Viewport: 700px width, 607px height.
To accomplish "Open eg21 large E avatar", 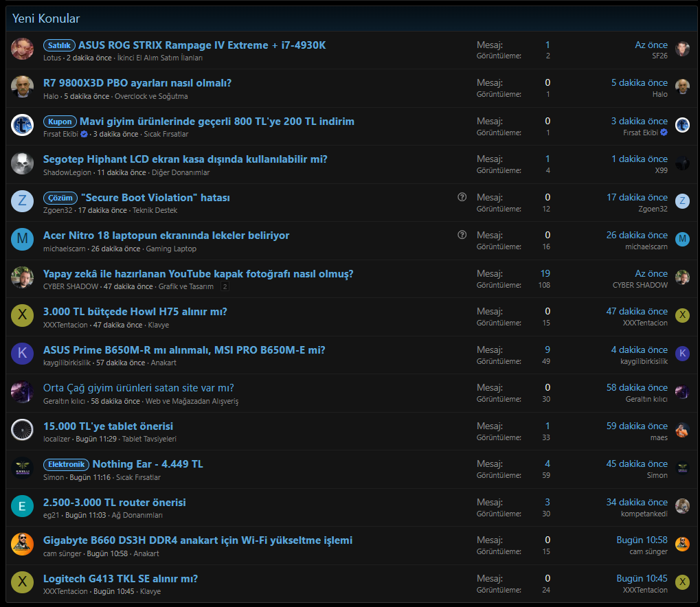I will pos(22,507).
